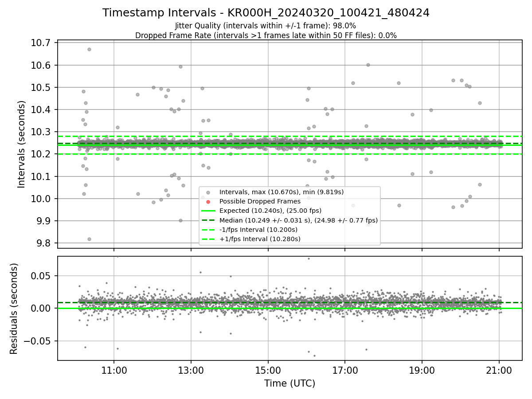The image size is (532, 399).
Task: Click the gray dot marker beside legend 'Intervals, max'
Action: point(208,192)
